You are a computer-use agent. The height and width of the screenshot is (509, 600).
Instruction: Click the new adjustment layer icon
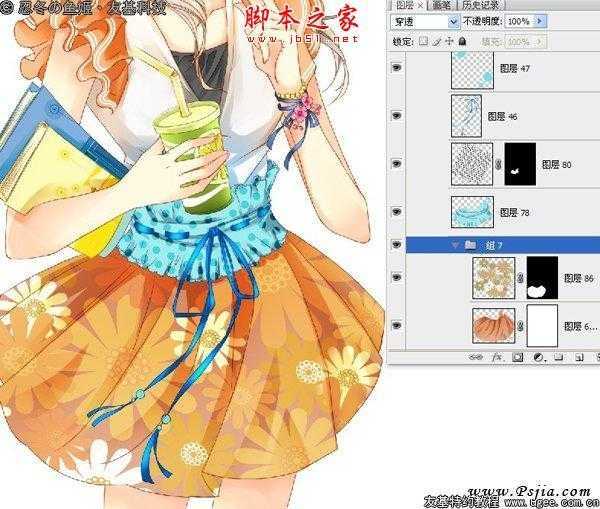[x=537, y=357]
